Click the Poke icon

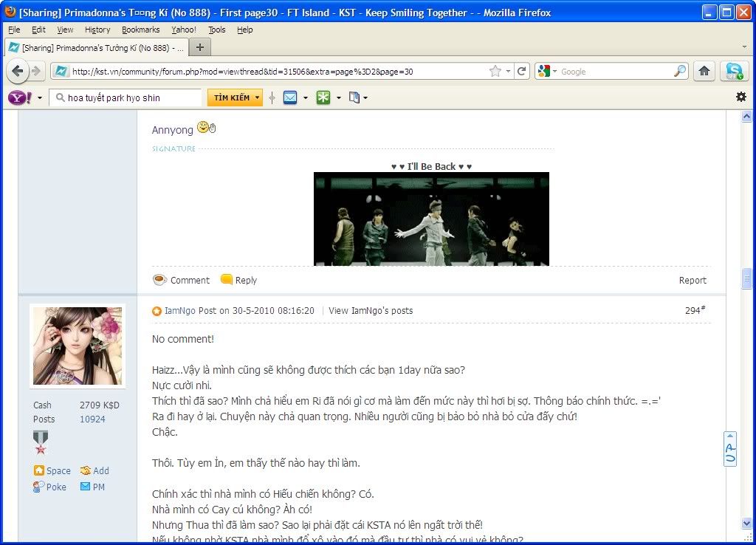coord(38,487)
